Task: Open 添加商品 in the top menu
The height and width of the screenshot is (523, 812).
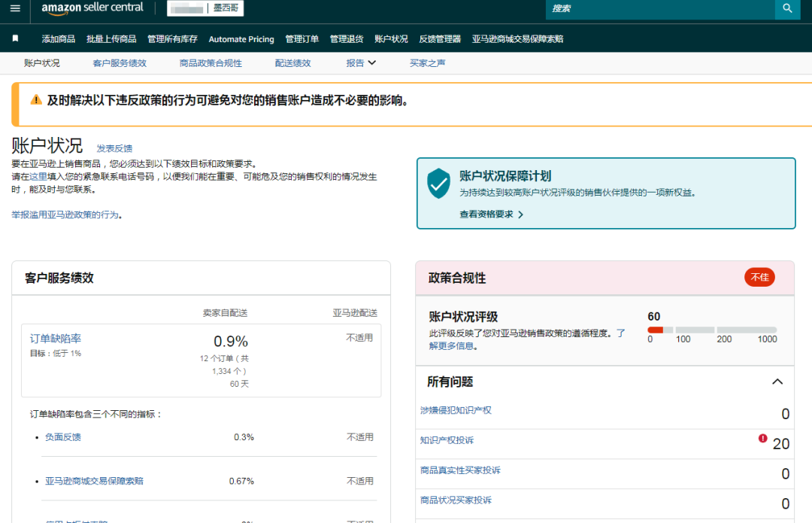Action: click(x=59, y=39)
